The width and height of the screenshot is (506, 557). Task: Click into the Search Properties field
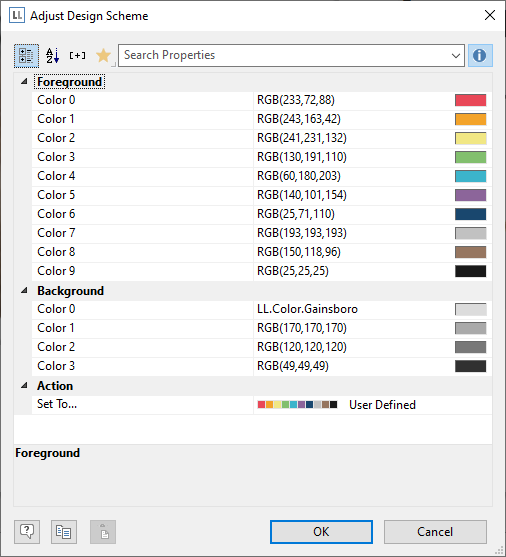coord(284,55)
